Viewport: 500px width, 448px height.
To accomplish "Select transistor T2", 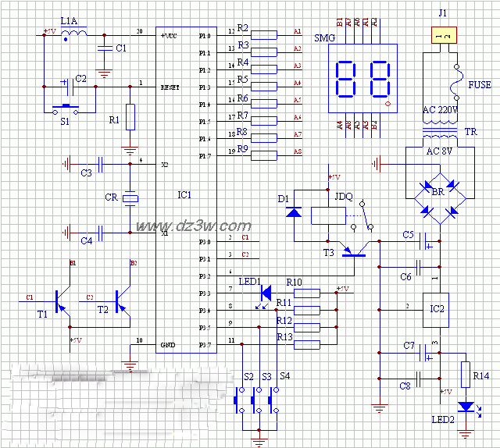I will click(x=120, y=300).
